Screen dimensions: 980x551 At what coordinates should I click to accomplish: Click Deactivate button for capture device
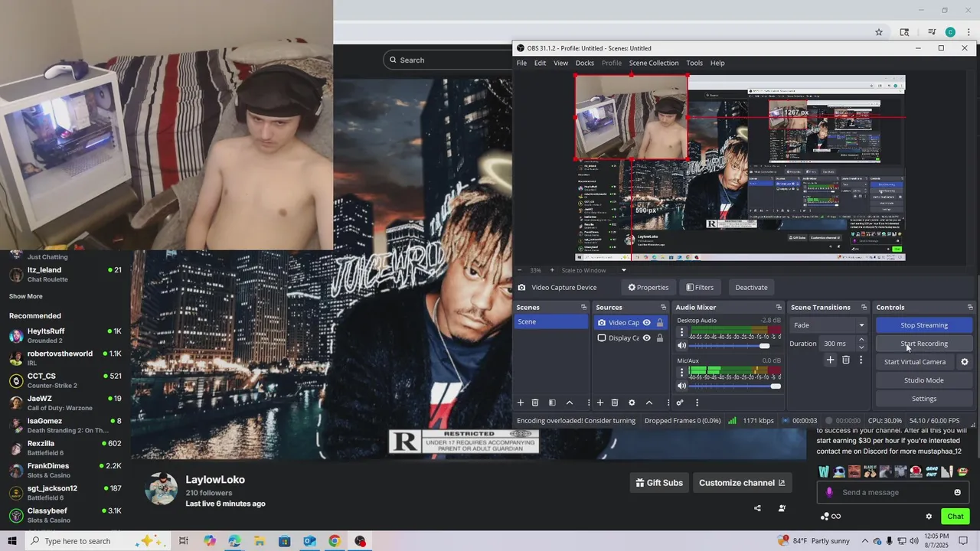tap(751, 288)
